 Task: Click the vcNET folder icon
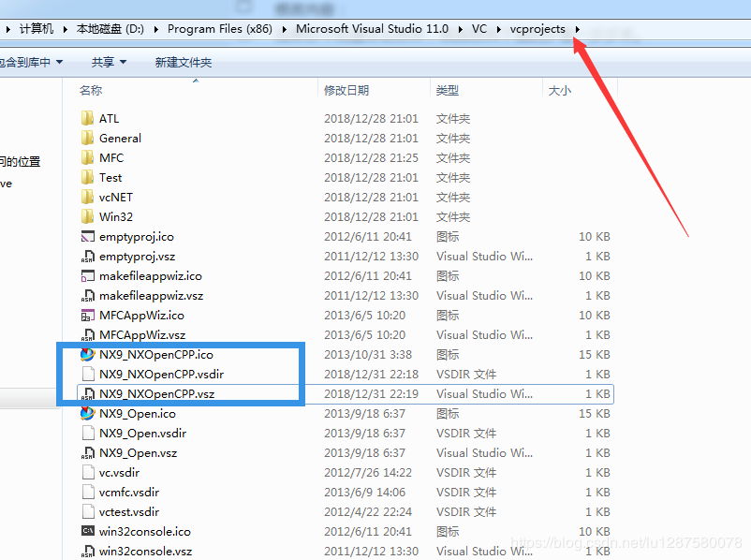coord(88,197)
